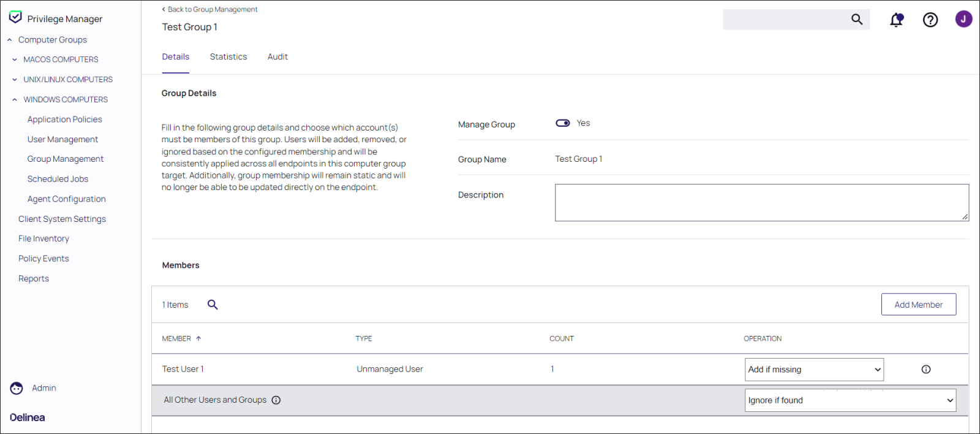Click info icon next to All Other Users
The image size is (980, 434).
click(x=276, y=400)
